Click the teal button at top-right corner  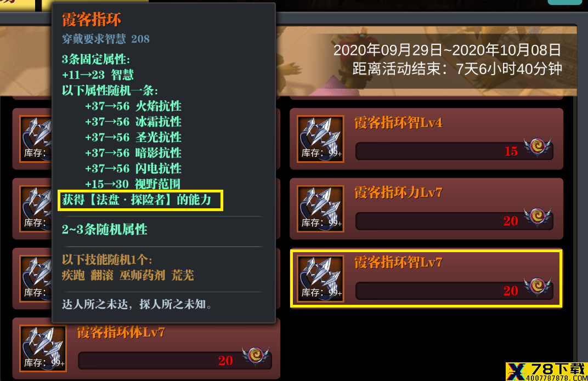coord(565,2)
